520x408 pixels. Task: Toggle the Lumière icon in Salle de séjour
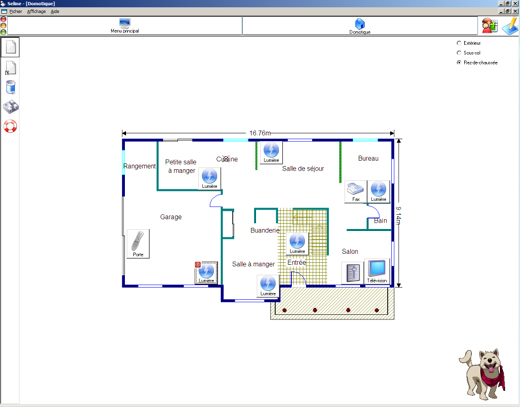pos(271,152)
